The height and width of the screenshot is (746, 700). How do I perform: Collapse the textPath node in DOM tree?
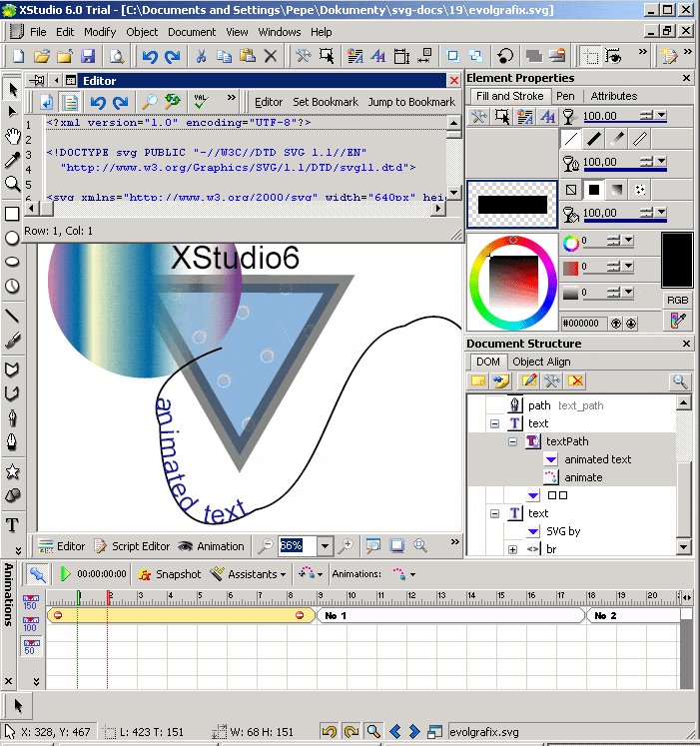[513, 441]
